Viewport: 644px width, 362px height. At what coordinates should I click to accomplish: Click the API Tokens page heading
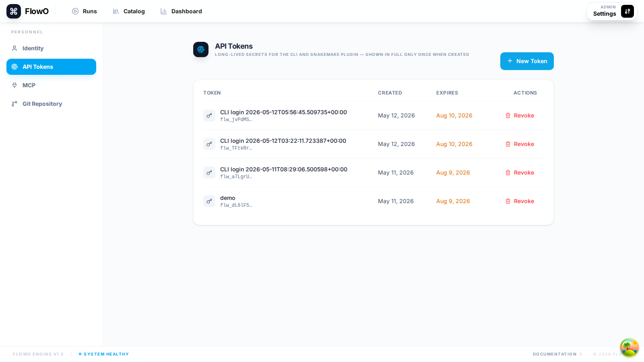click(x=234, y=46)
